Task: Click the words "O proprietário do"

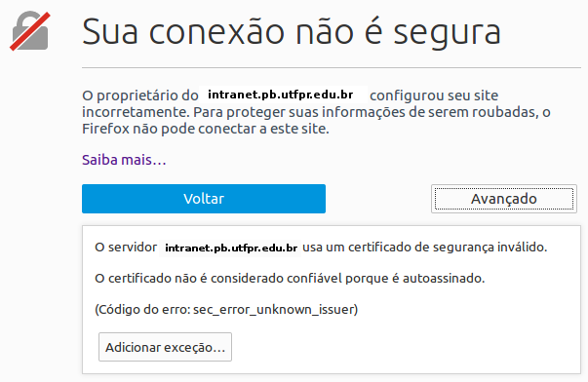Action: pos(139,95)
